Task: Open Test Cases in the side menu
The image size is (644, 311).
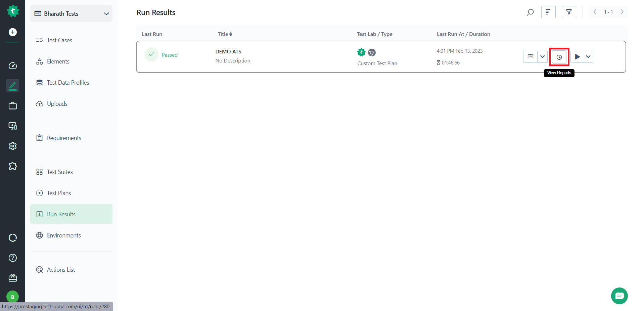Action: coord(71,40)
